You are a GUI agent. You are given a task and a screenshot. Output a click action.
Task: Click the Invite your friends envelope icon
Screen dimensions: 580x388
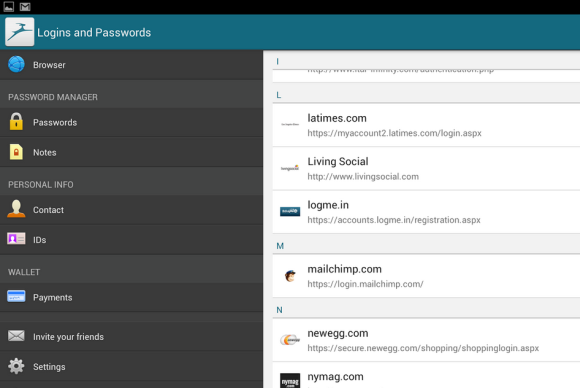click(x=16, y=336)
